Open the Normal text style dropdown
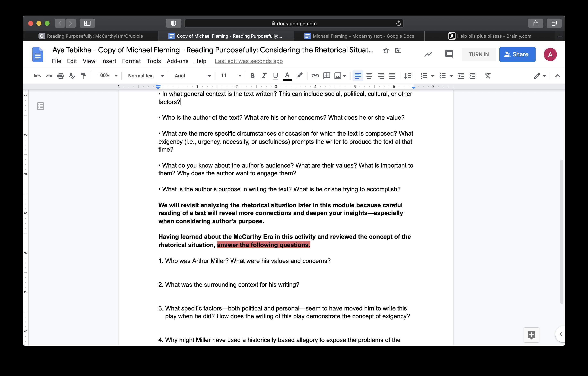Viewport: 588px width, 376px height. pyautogui.click(x=146, y=76)
